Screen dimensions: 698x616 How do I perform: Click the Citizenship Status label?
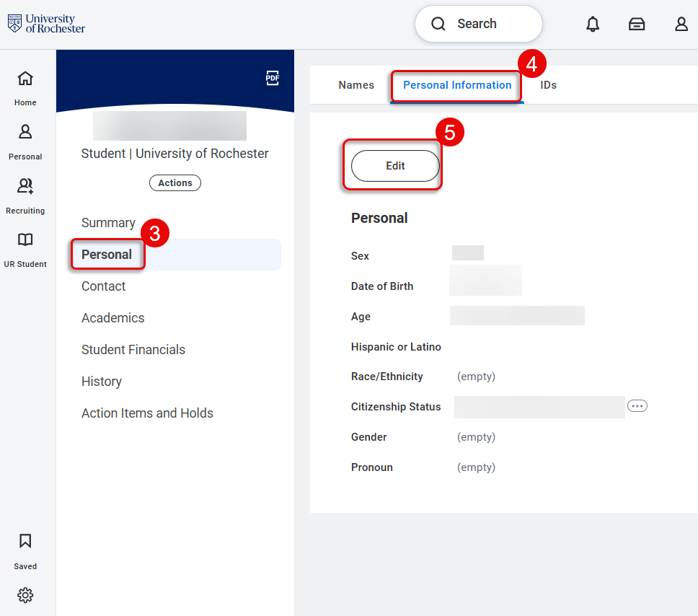pyautogui.click(x=396, y=407)
